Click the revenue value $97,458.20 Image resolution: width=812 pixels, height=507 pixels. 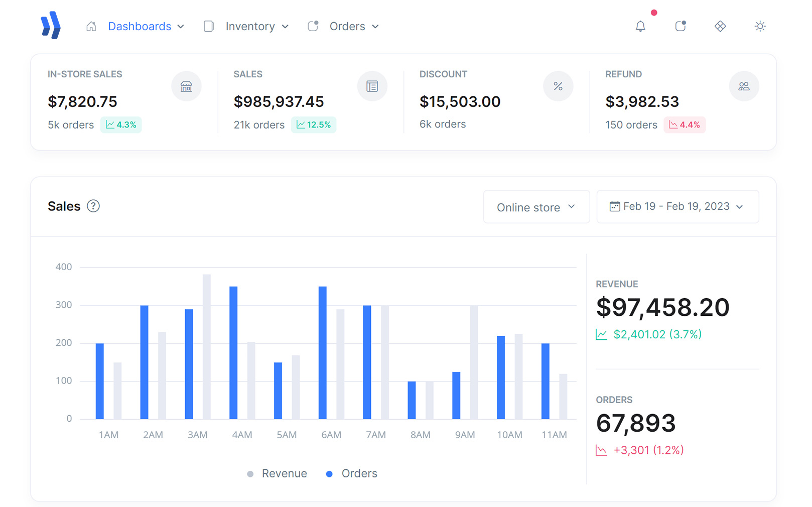[662, 307]
